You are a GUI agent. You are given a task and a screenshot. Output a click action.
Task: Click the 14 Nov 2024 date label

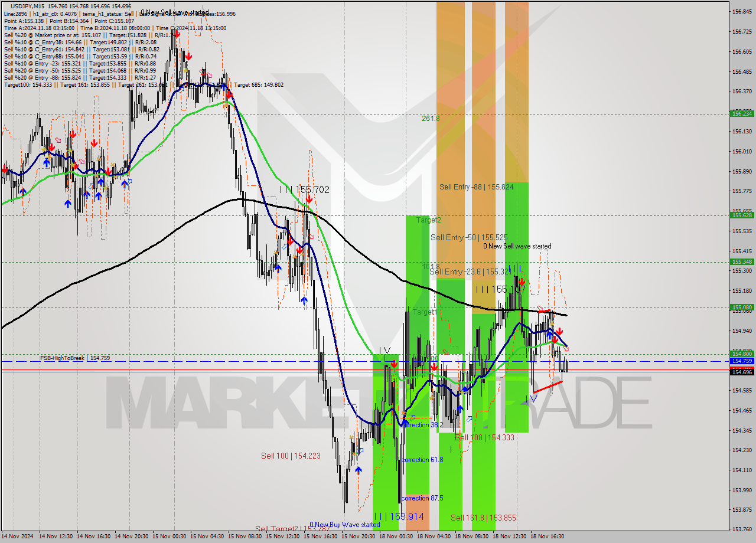pos(16,537)
